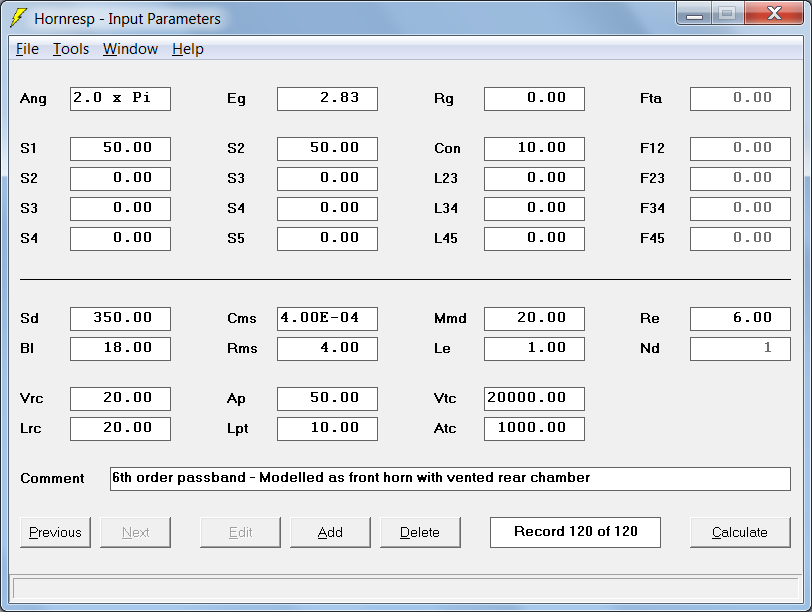Select the S1 field with 50.00
Viewport: 812px width, 612px height.
[x=120, y=149]
